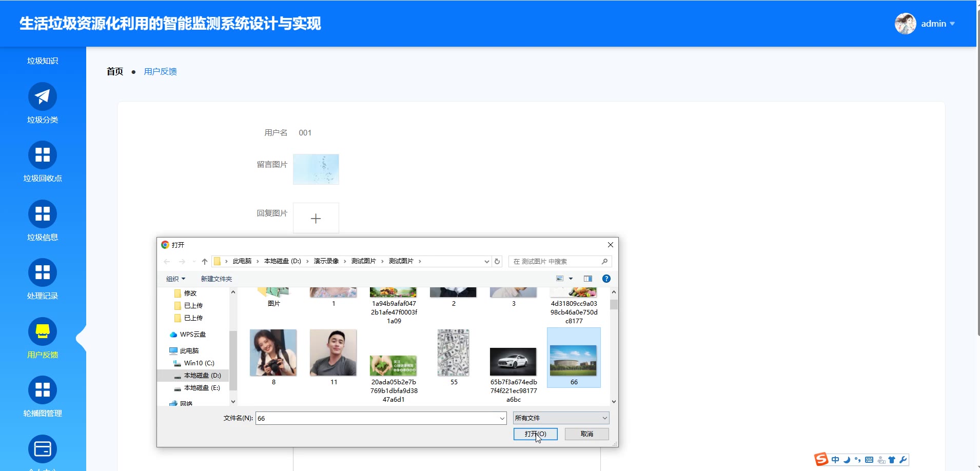Open the view mode options arrow

571,279
